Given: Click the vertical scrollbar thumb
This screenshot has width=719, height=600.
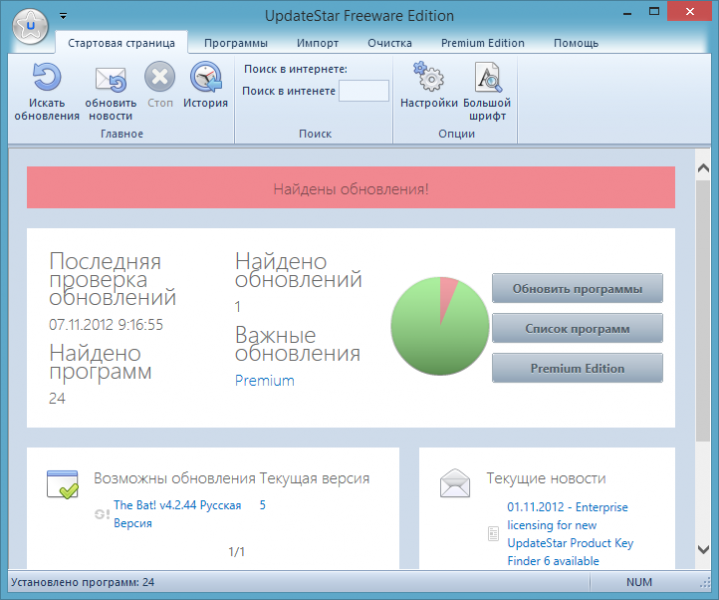Looking at the screenshot, I should coord(703,311).
